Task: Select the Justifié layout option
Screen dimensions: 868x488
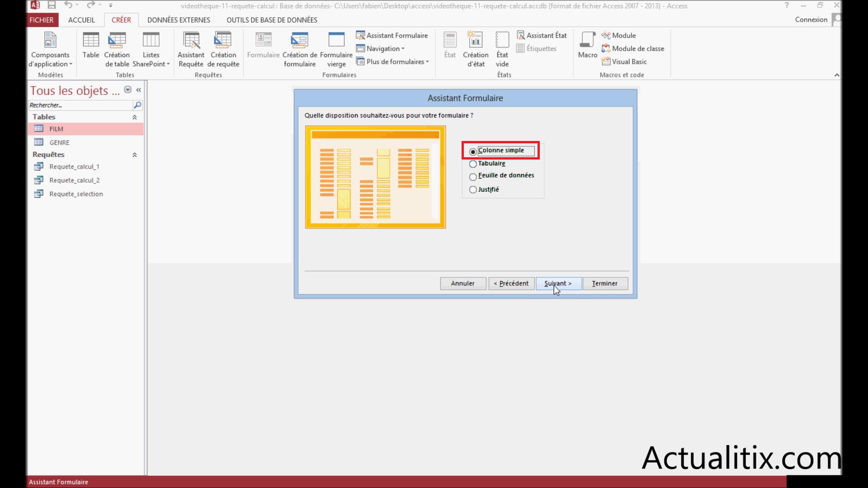Action: click(x=484, y=189)
